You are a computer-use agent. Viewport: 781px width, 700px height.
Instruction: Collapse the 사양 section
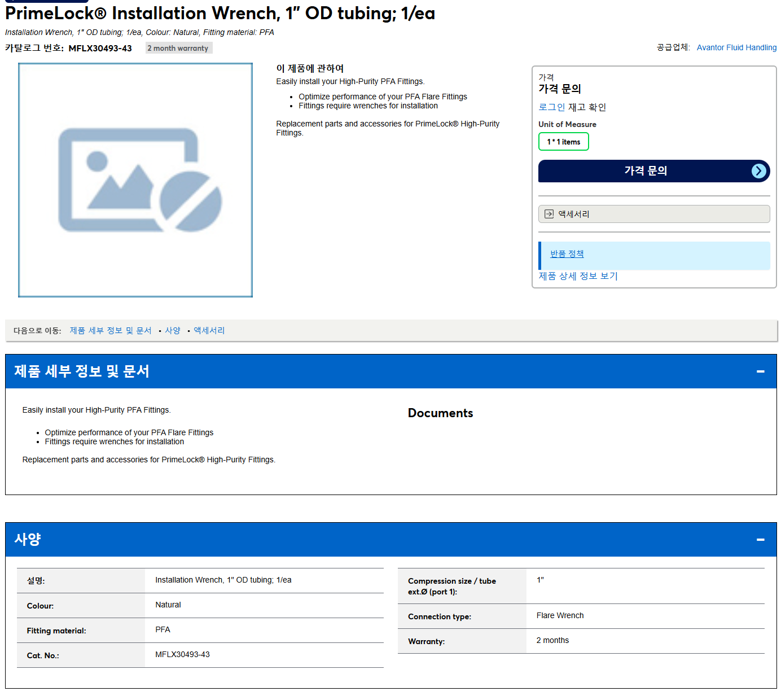760,540
